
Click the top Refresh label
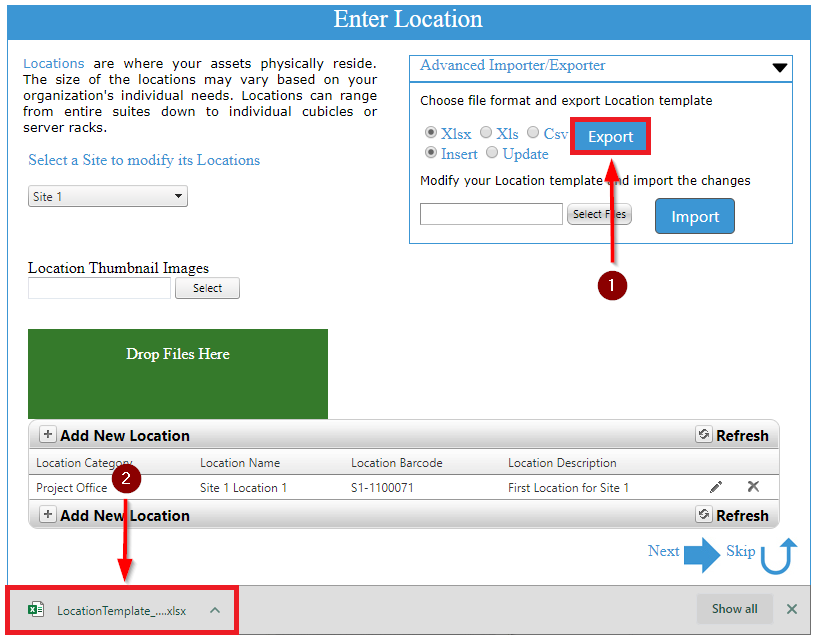(x=742, y=436)
